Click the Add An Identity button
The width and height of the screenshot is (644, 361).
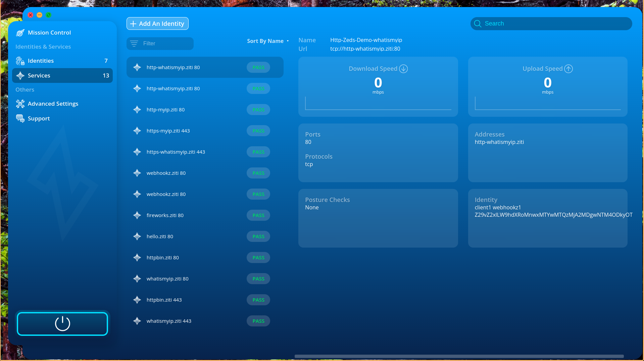coord(157,23)
